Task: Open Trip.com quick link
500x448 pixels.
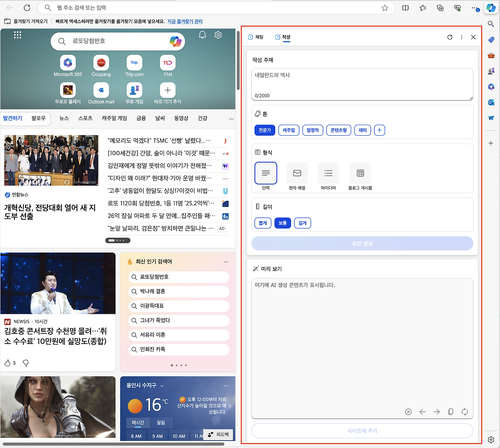Action: [134, 66]
